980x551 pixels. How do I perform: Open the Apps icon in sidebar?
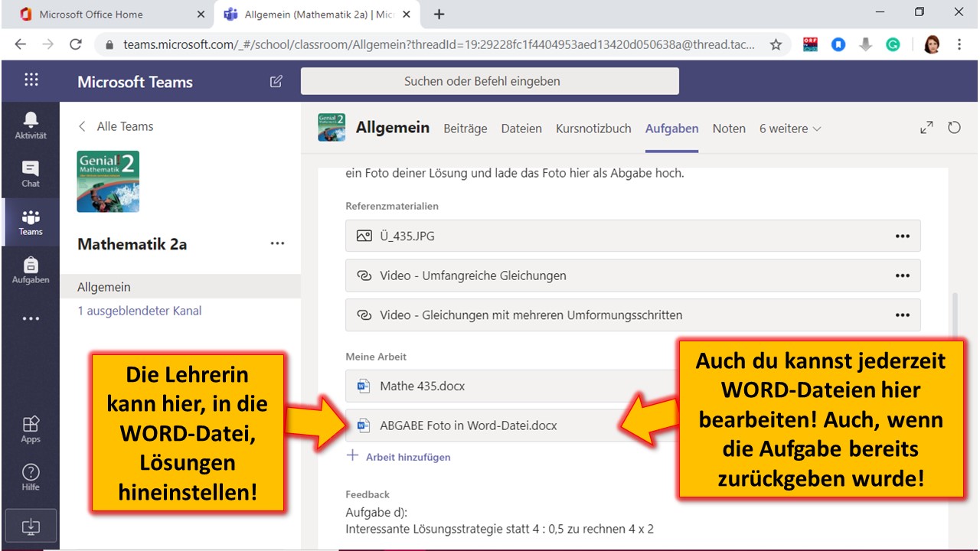(31, 429)
